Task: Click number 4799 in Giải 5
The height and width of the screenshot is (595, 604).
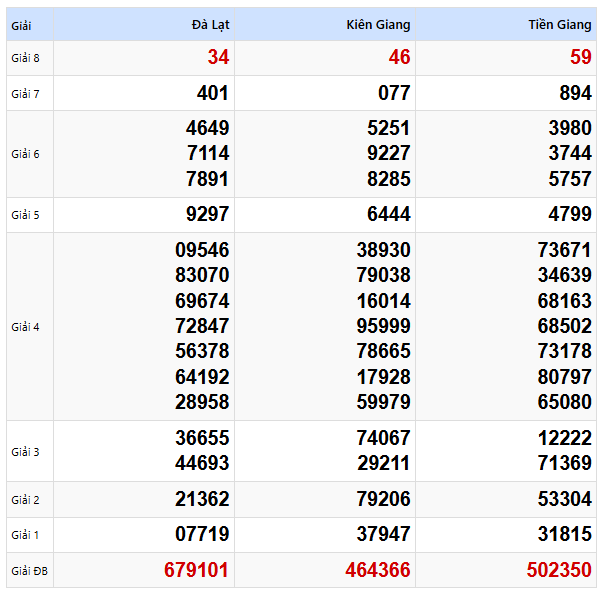Action: click(570, 214)
